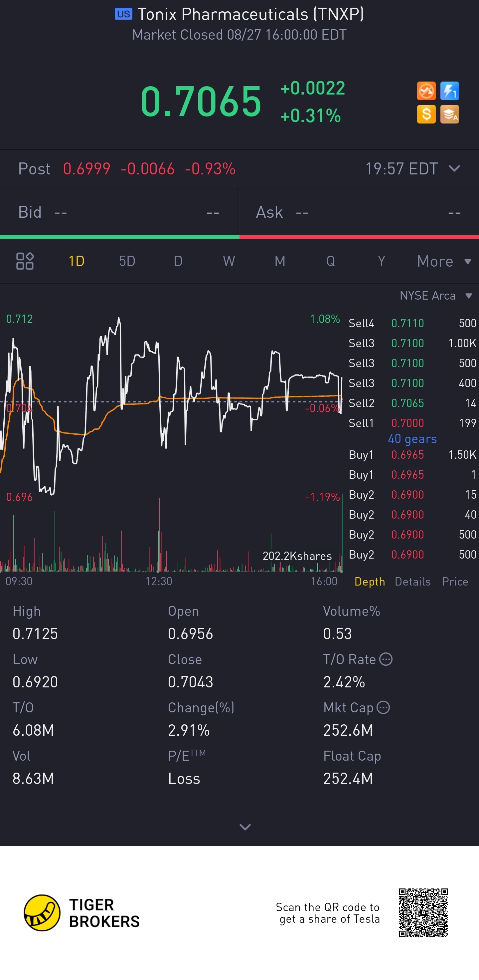Image resolution: width=479 pixels, height=980 pixels.
Task: Tap the Ask quote panel
Action: coord(359,212)
